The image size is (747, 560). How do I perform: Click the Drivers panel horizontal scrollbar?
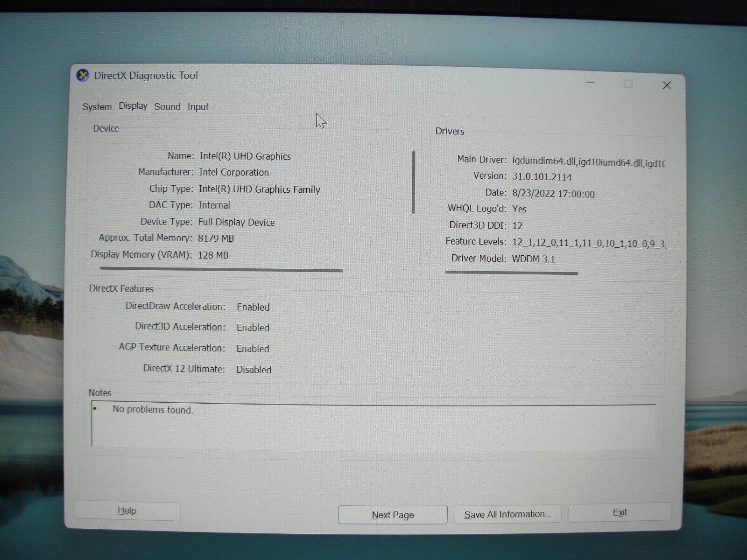pyautogui.click(x=511, y=273)
